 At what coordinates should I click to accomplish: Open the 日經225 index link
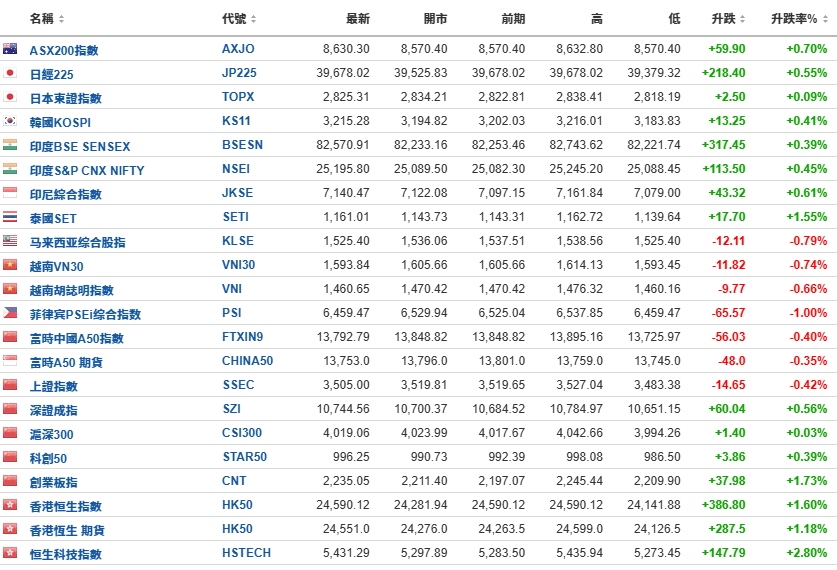pyautogui.click(x=52, y=74)
